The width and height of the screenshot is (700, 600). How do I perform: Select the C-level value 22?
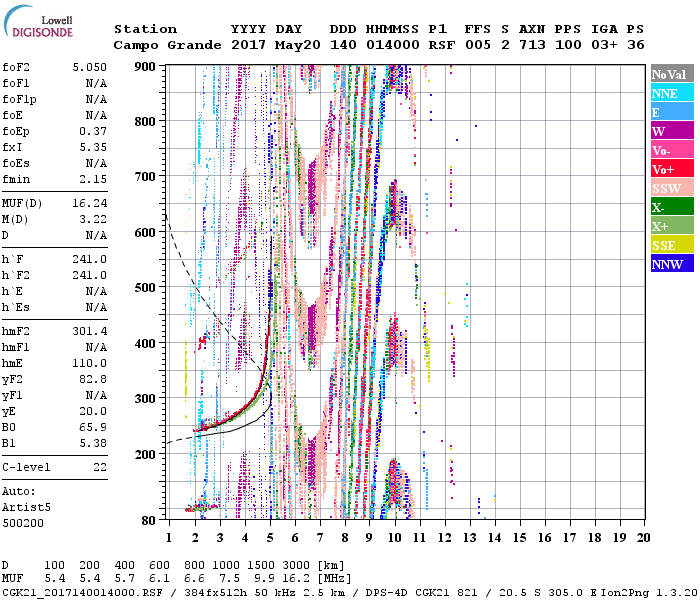100,467
